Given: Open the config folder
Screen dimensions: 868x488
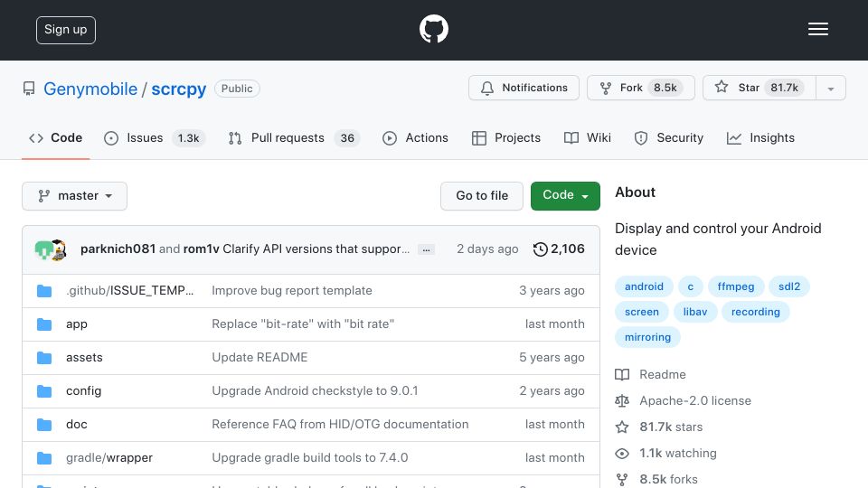Looking at the screenshot, I should pyautogui.click(x=83, y=390).
